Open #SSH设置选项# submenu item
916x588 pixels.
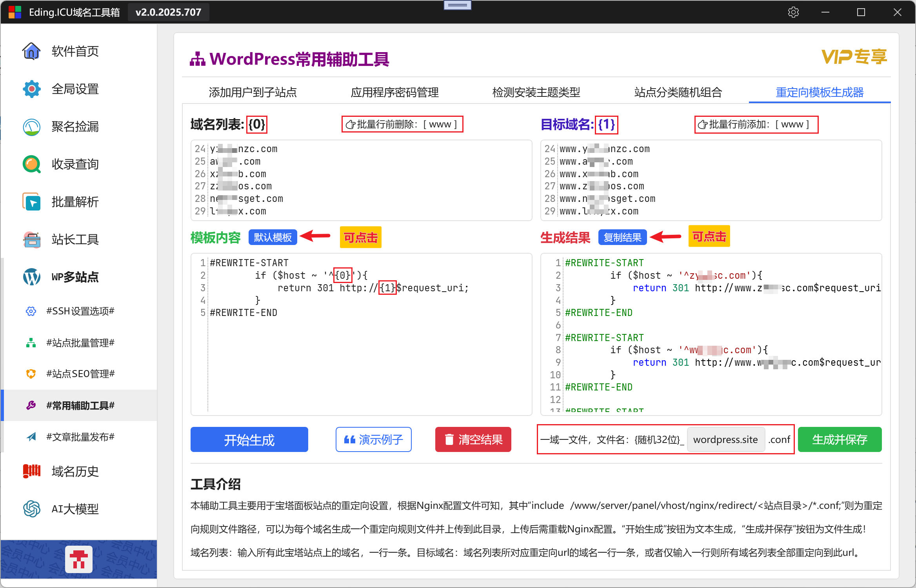point(80,311)
